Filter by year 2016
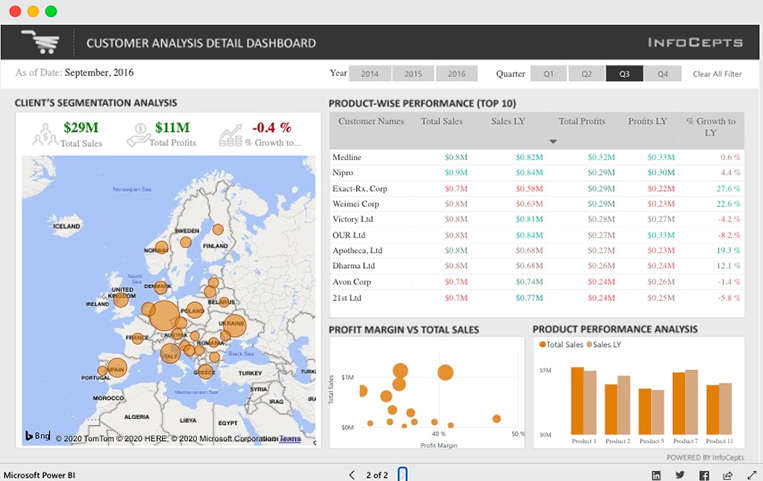Viewport: 763px width, 481px height. 456,74
